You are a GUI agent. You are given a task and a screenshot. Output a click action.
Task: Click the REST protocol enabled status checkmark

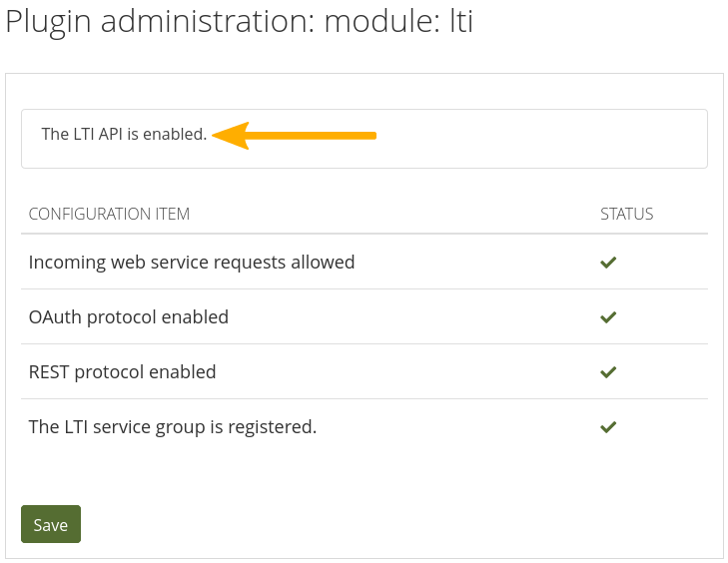[607, 372]
